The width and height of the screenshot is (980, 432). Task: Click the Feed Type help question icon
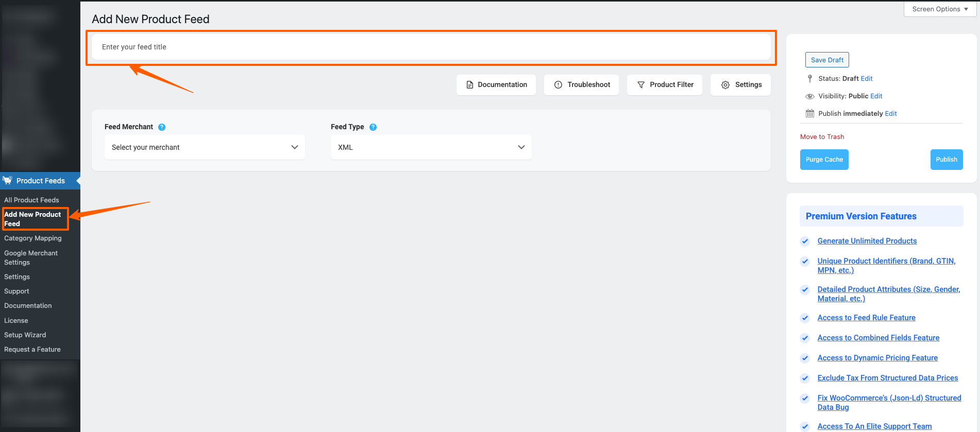point(373,127)
